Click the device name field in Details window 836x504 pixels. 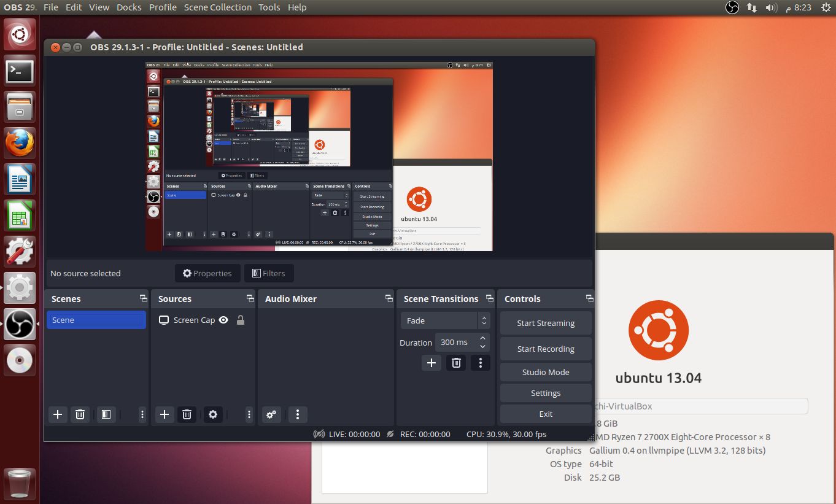(702, 406)
